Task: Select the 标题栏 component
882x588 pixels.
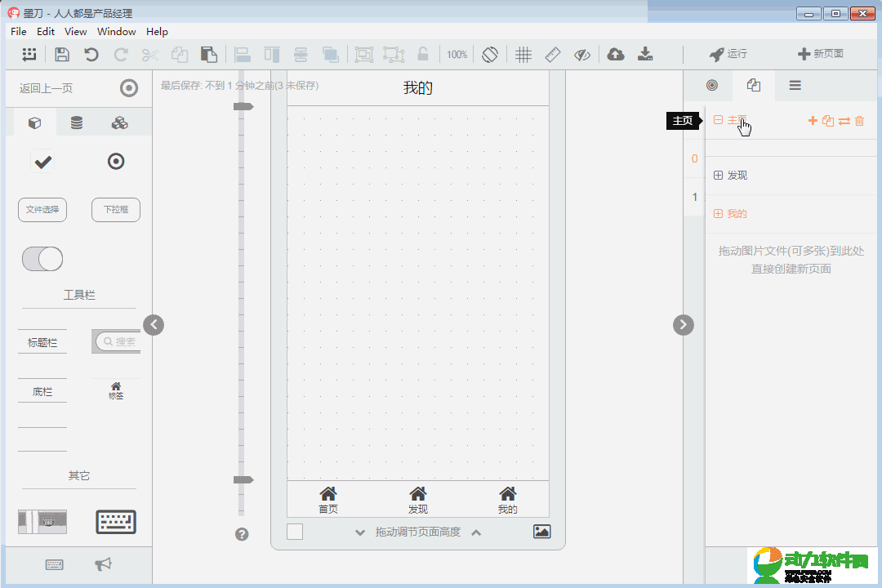Action: (x=42, y=342)
